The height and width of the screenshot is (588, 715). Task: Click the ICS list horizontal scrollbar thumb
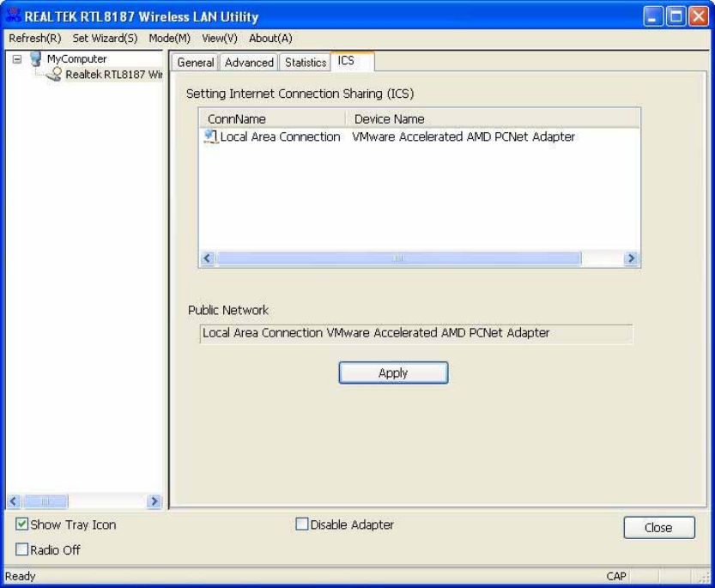tap(399, 258)
